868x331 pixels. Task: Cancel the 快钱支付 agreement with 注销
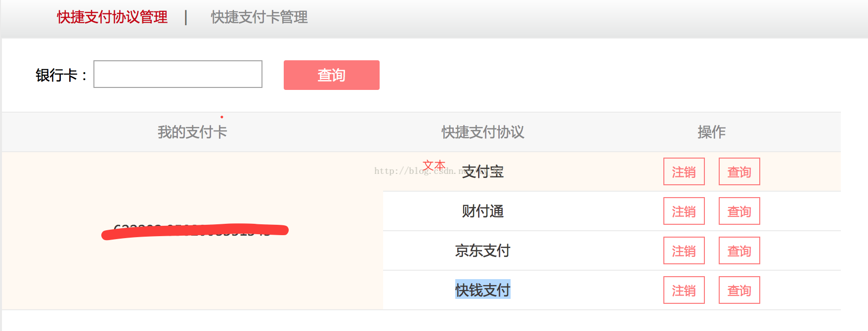click(684, 290)
